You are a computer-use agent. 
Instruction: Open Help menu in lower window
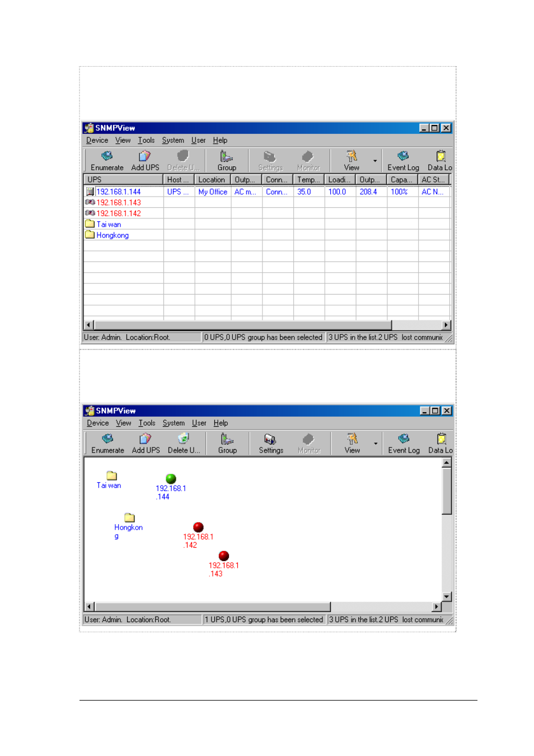[221, 423]
